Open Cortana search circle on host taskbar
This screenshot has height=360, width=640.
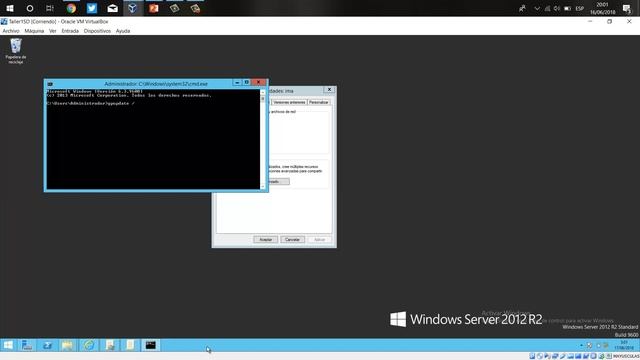pos(30,8)
